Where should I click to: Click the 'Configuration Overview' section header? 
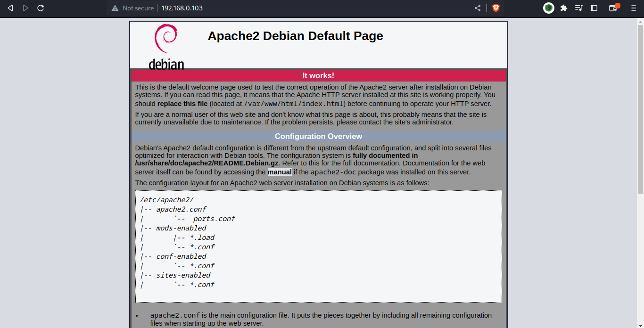coord(319,137)
